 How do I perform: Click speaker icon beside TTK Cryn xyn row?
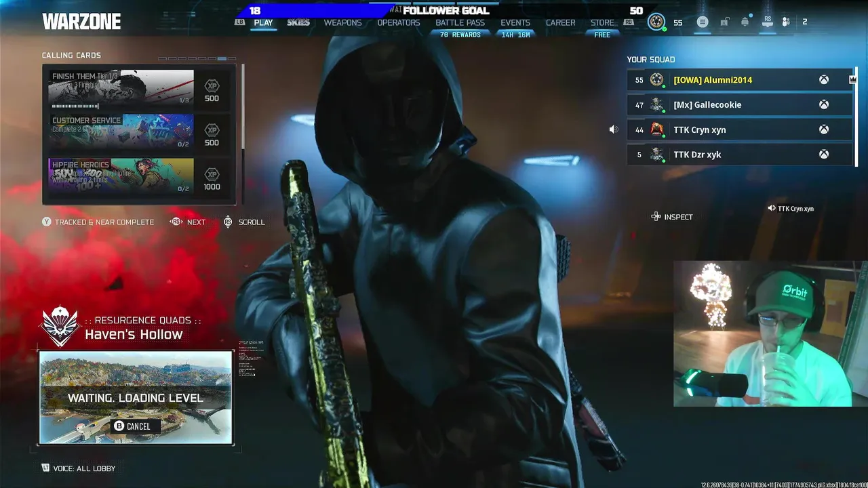click(614, 129)
